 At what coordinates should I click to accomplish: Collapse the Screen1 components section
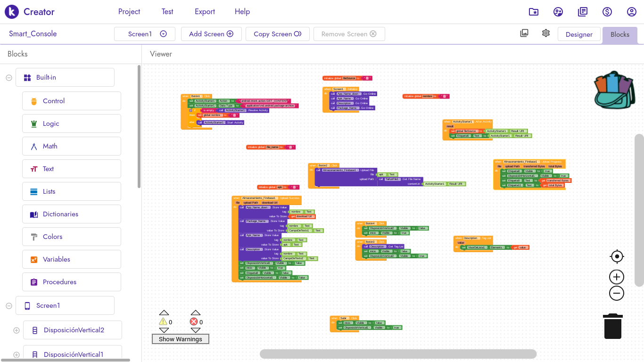9,306
